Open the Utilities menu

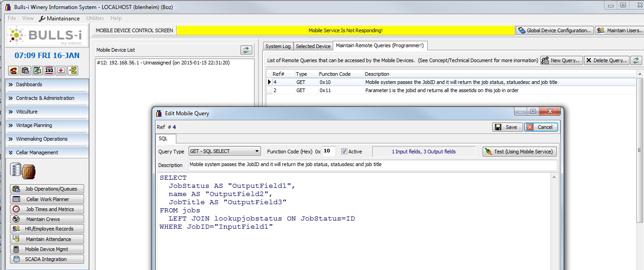(95, 18)
